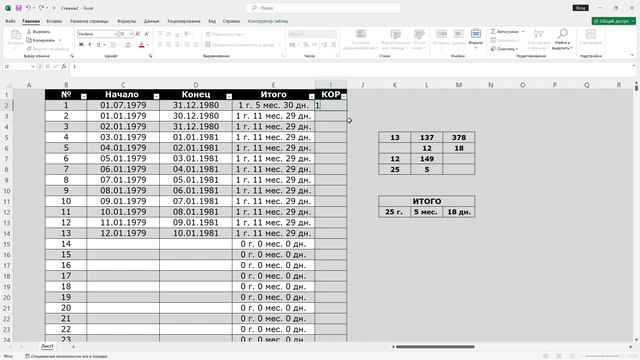Copy selection using Копировать
The width and height of the screenshot is (640, 360).
41,40
